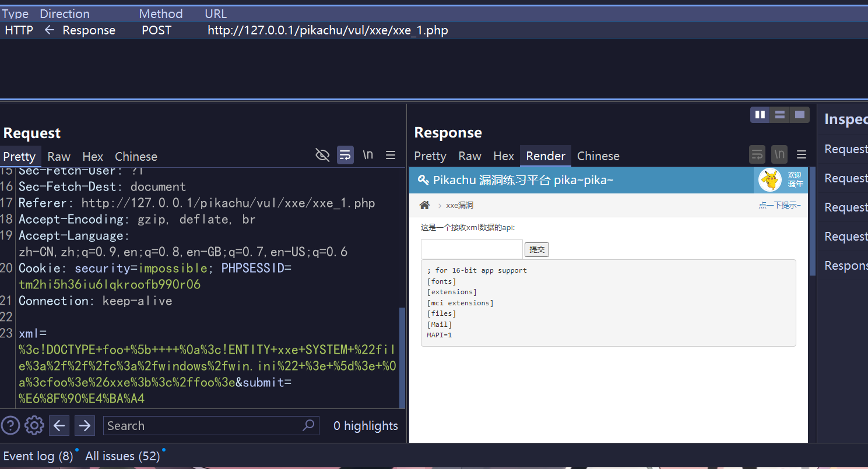
Task: Click the Referer header line
Action: (197, 203)
